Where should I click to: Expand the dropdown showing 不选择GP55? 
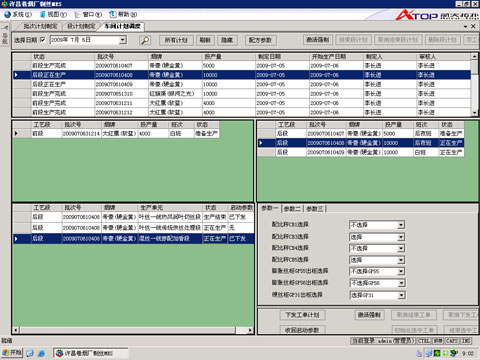[x=401, y=271]
